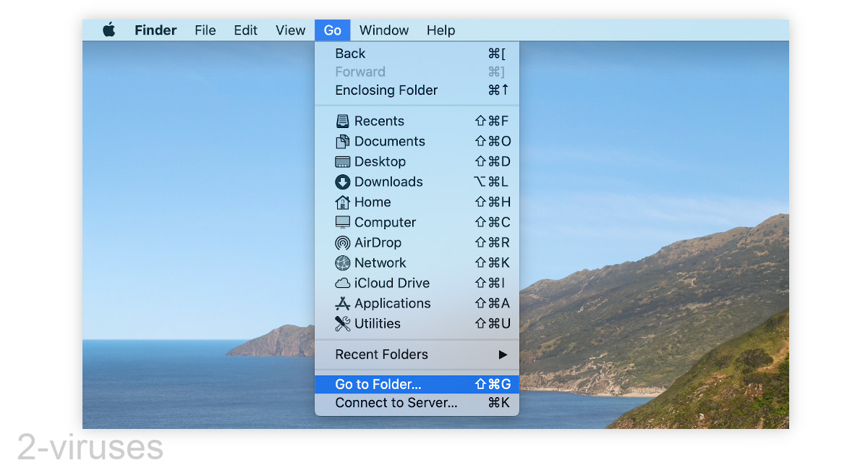Select Back in the Go menu

[x=350, y=54]
